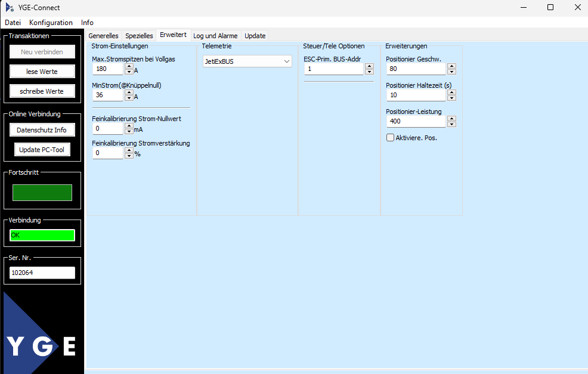The width and height of the screenshot is (588, 374).
Task: Decrease Positionier Geschw. value
Action: (x=452, y=72)
